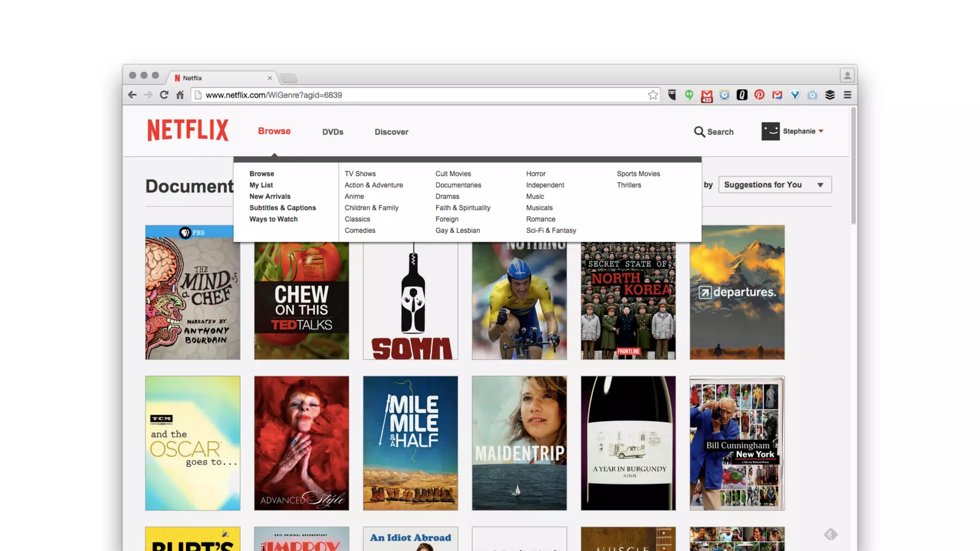
Task: Click the browser home button
Action: click(180, 95)
